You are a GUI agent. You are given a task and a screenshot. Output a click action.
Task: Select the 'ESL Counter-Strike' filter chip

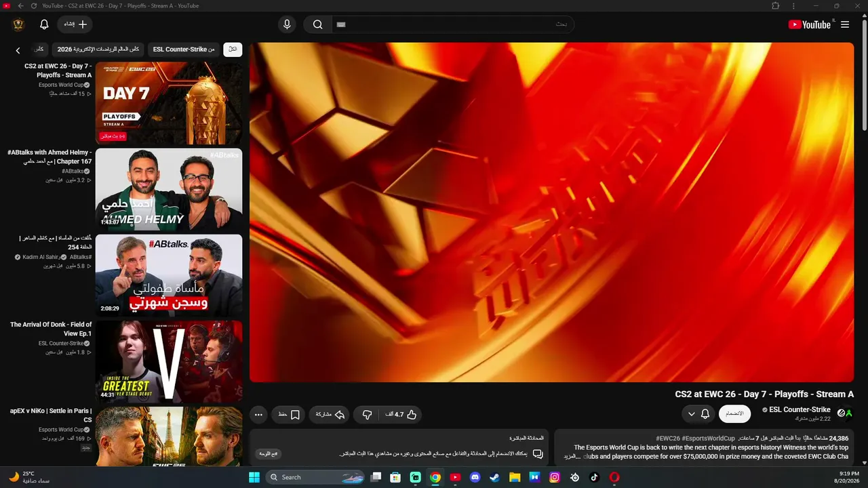click(x=184, y=49)
